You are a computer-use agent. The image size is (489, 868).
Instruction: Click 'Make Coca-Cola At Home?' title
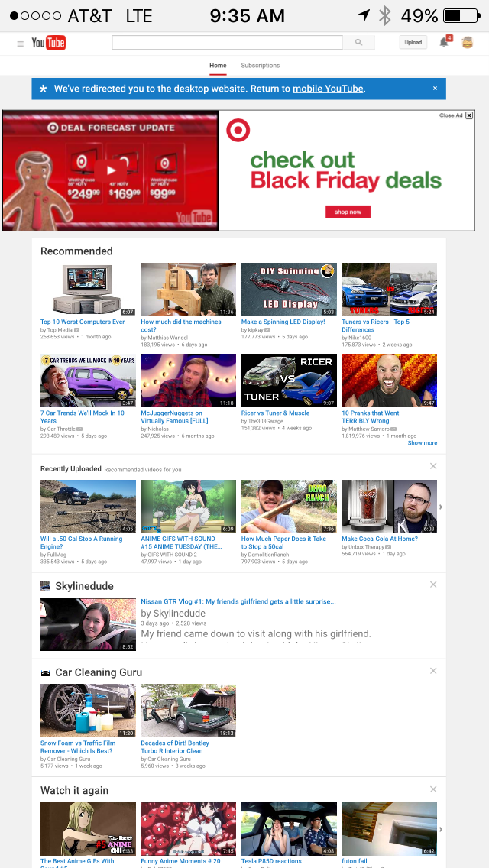click(x=379, y=539)
